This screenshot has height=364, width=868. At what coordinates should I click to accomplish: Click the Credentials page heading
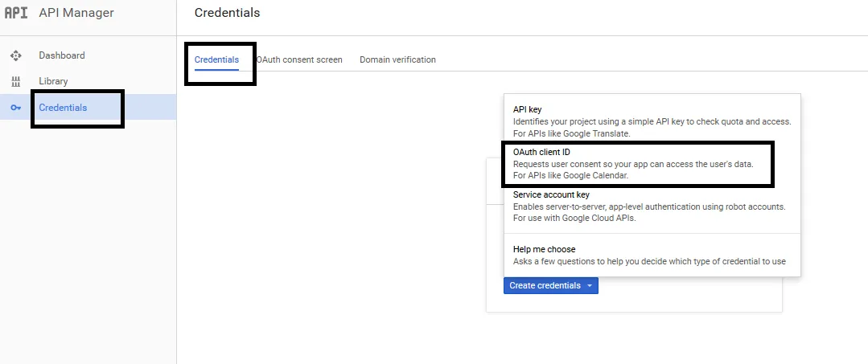[227, 12]
